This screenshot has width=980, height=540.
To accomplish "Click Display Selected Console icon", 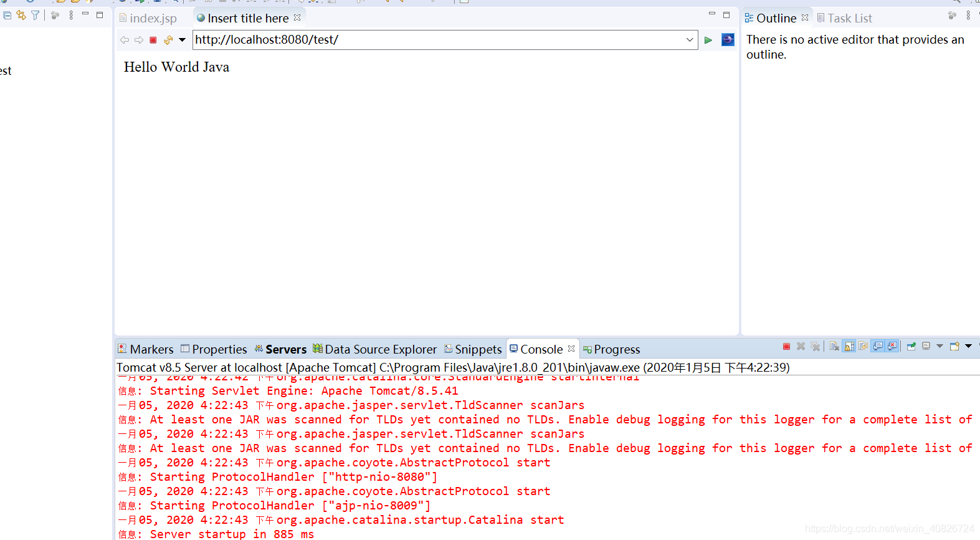I will pos(926,346).
